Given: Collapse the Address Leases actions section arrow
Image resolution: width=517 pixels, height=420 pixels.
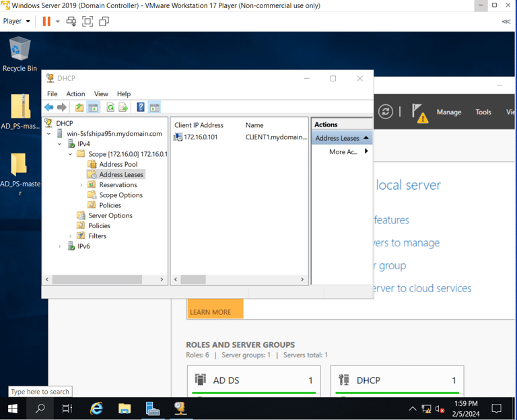Looking at the screenshot, I should pyautogui.click(x=366, y=138).
